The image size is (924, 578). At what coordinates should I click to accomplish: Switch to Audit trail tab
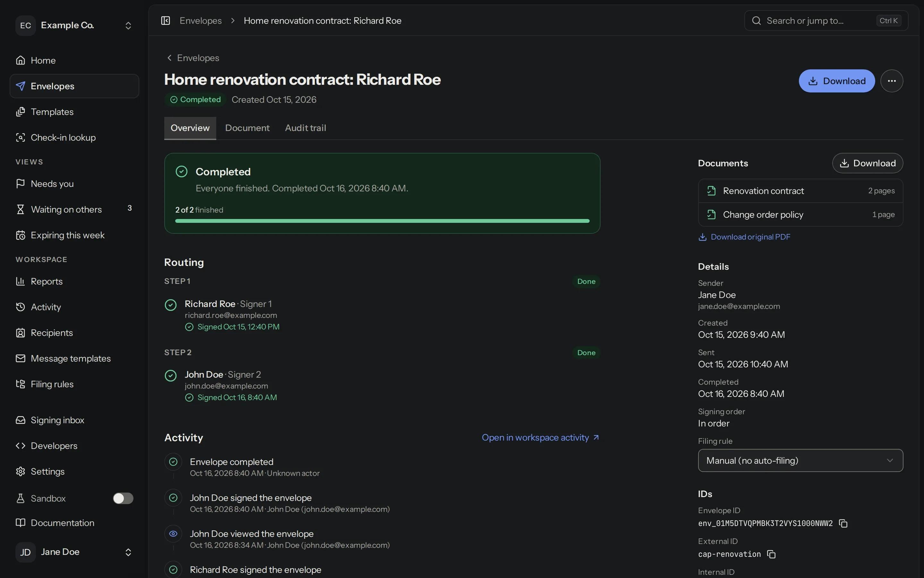coord(305,128)
